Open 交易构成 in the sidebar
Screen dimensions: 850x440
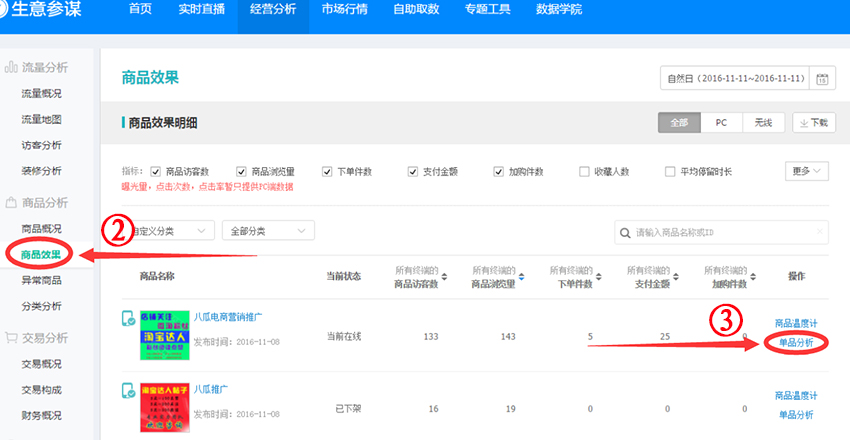click(x=42, y=390)
